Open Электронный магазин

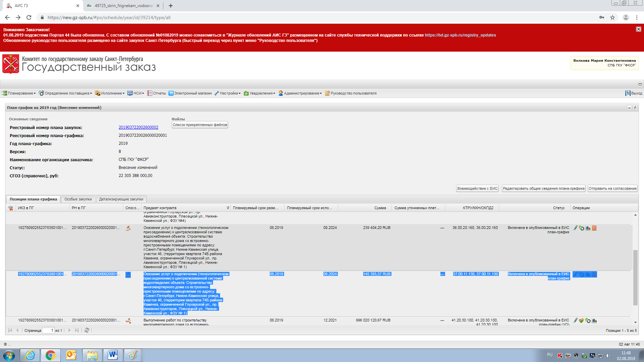pos(190,93)
